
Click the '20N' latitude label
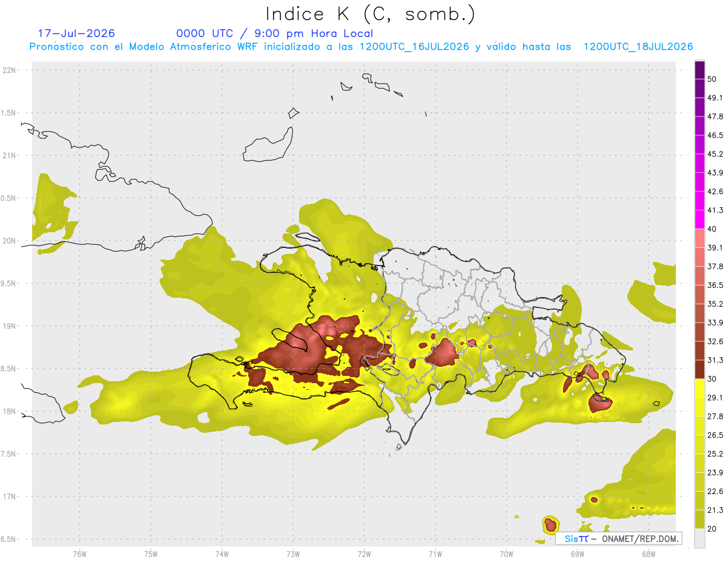pyautogui.click(x=10, y=241)
